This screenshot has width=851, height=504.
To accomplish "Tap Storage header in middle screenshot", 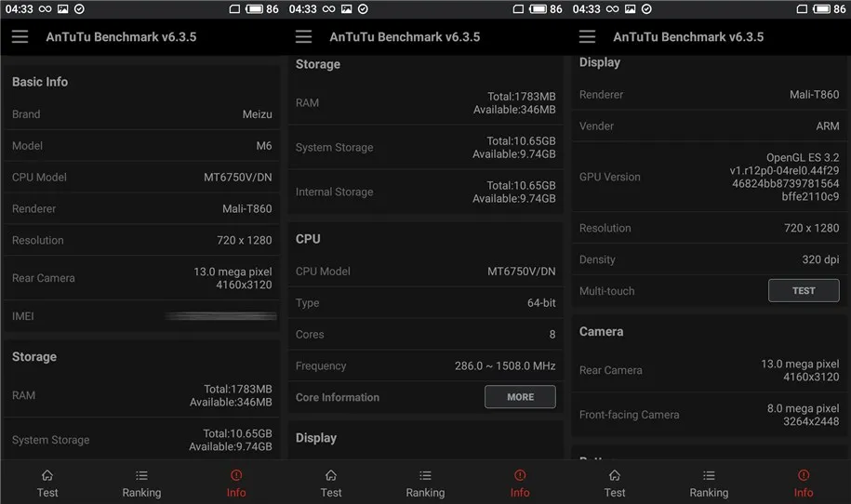I will pos(318,64).
